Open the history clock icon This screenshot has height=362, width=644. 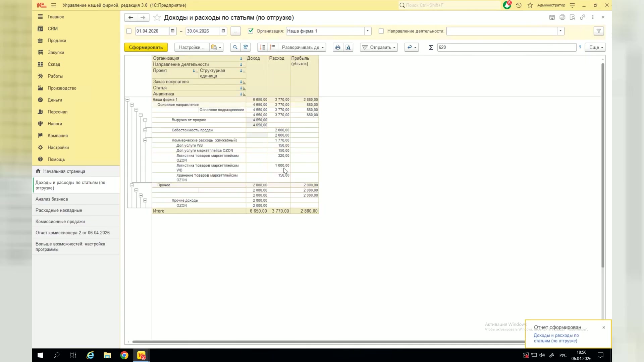(519, 5)
